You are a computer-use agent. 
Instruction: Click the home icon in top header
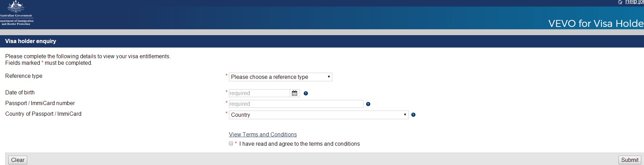pos(620,2)
